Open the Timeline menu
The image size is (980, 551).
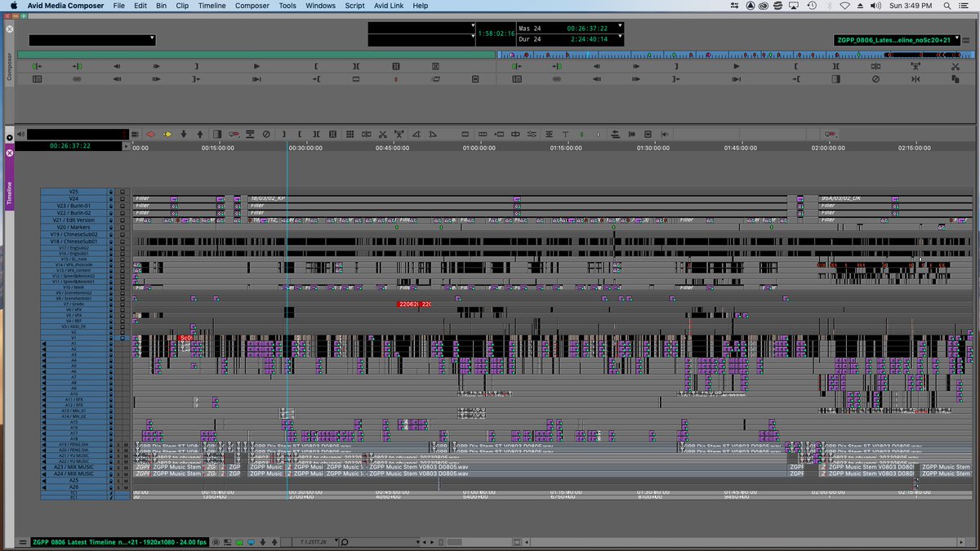coord(212,6)
